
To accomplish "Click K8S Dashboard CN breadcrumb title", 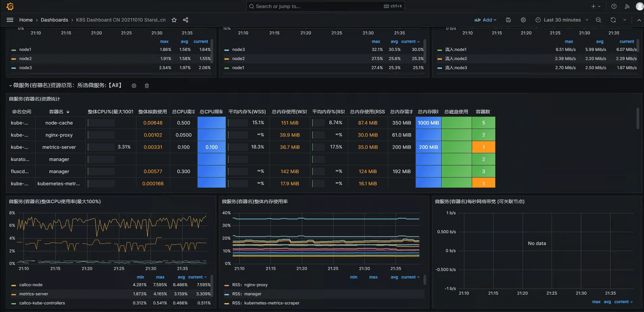I will click(x=121, y=20).
